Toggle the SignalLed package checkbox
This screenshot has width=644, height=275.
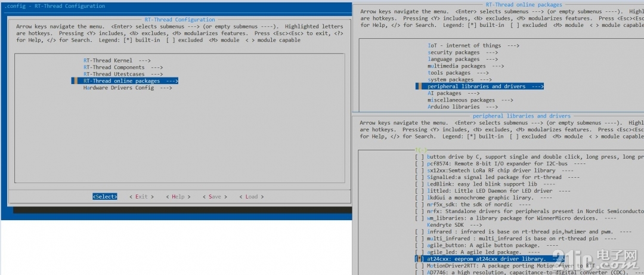tap(419, 178)
